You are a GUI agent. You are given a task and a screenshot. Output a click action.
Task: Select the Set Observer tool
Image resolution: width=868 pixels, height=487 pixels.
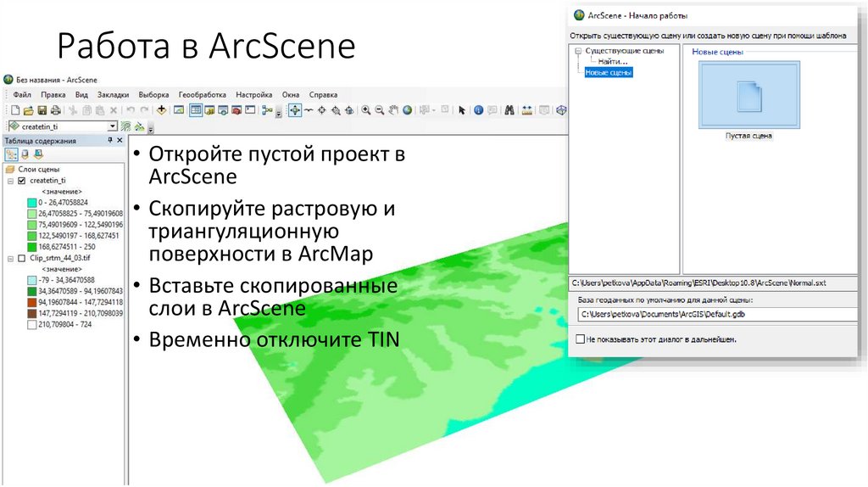coord(349,110)
